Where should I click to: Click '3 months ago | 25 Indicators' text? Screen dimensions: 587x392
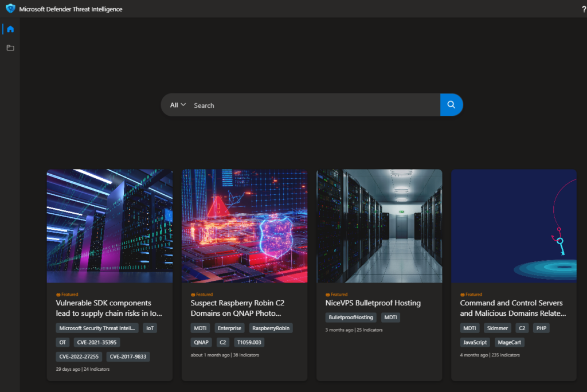354,330
